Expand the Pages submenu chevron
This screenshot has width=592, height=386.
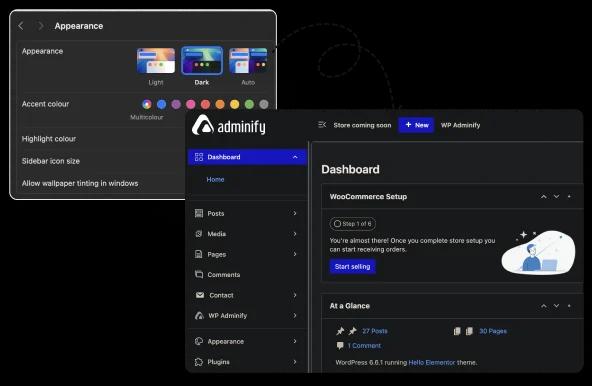click(x=295, y=254)
